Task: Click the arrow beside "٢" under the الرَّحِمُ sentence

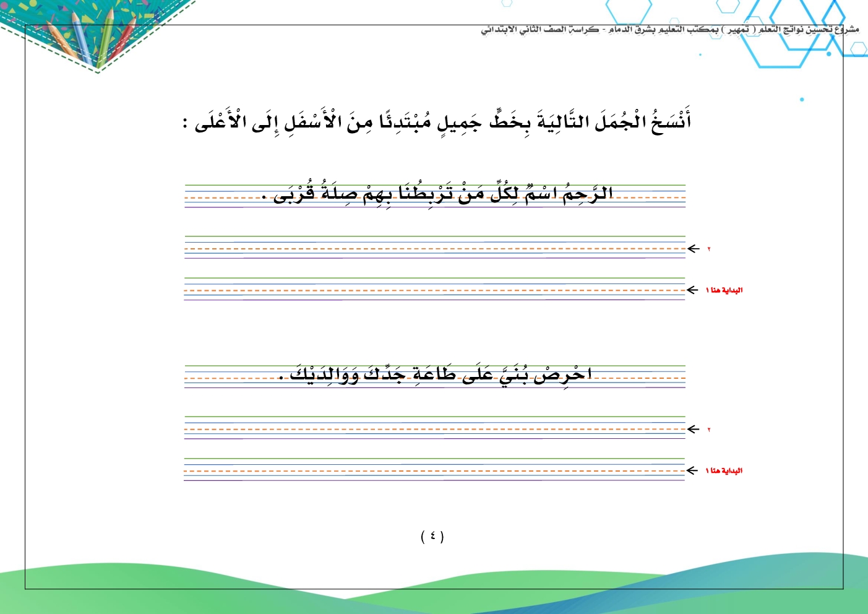Action: [x=694, y=249]
